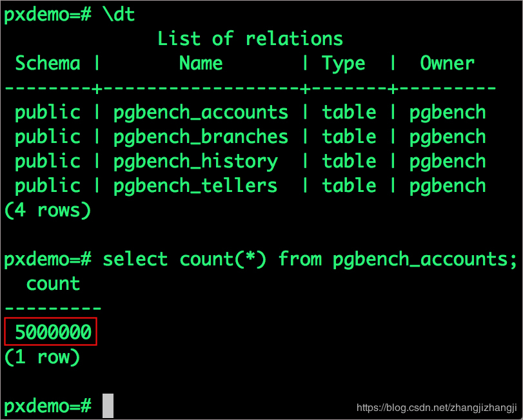Click the Owner column header
Screen dimensions: 523x420
point(447,63)
